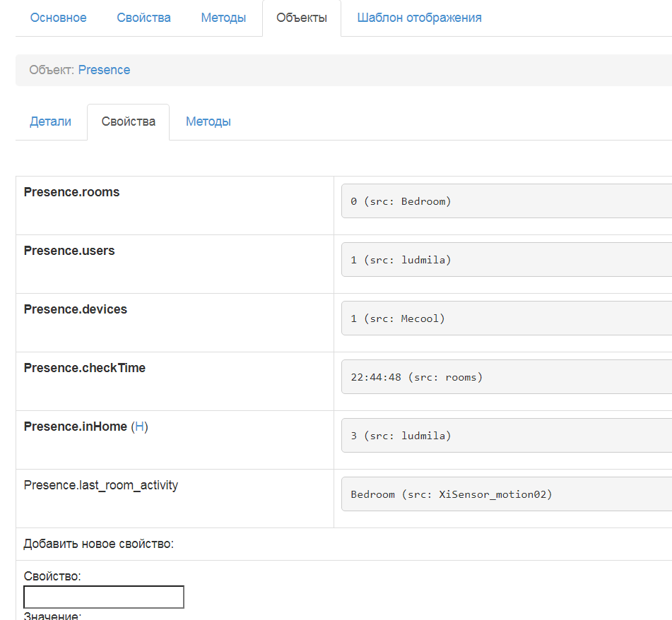Open the top-level Методы tab

(223, 18)
